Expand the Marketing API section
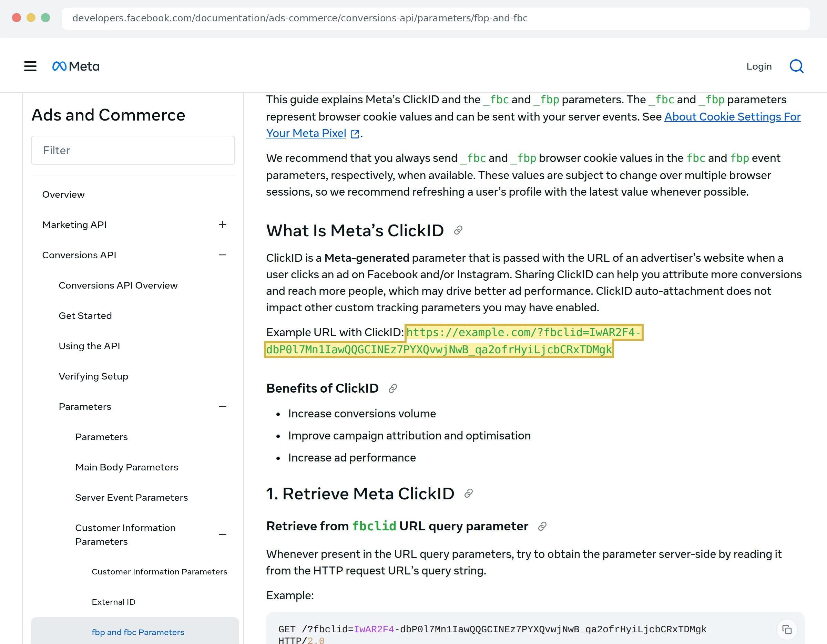This screenshot has height=644, width=827. point(223,225)
